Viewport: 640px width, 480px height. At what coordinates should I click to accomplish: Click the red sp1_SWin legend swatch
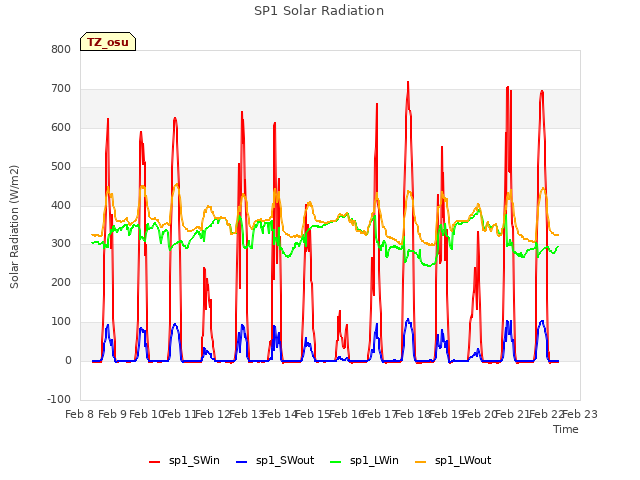tap(155, 462)
